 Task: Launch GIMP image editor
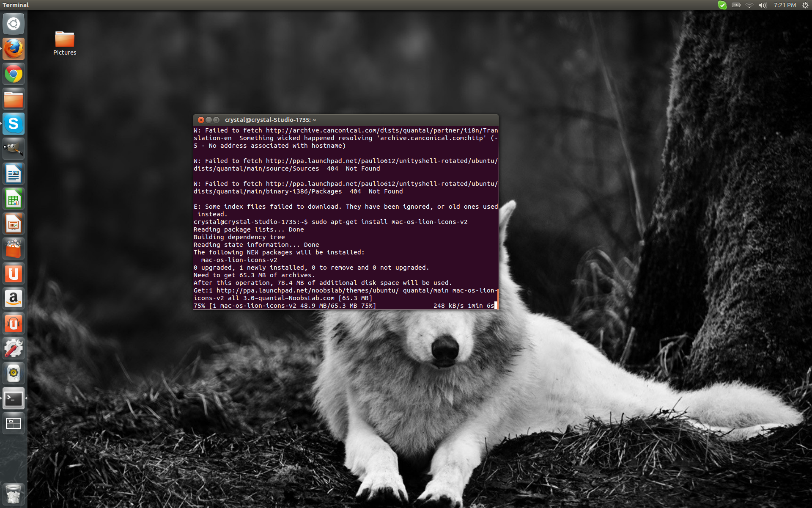(14, 149)
